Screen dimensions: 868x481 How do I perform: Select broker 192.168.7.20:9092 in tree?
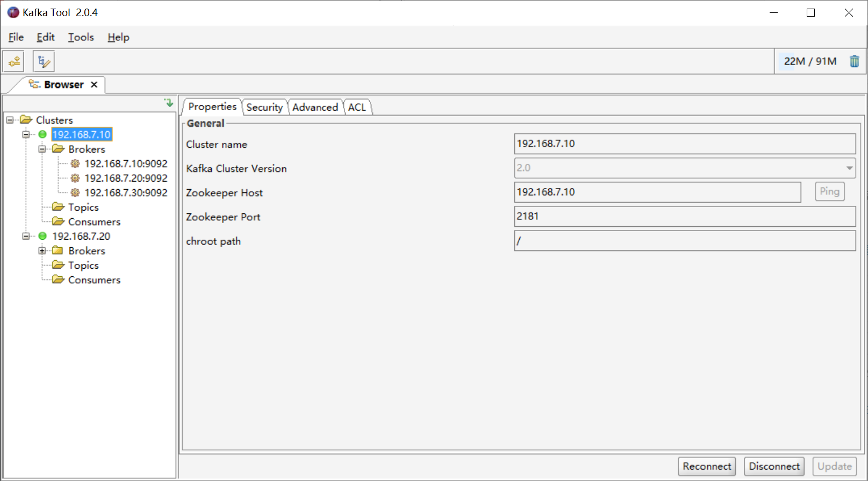point(126,178)
